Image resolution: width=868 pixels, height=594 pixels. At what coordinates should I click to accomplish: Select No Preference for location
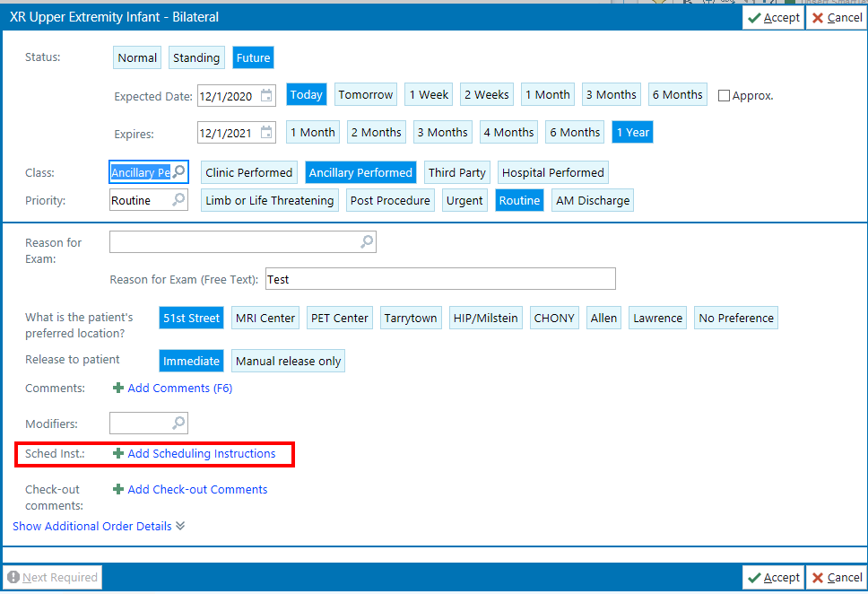point(736,318)
